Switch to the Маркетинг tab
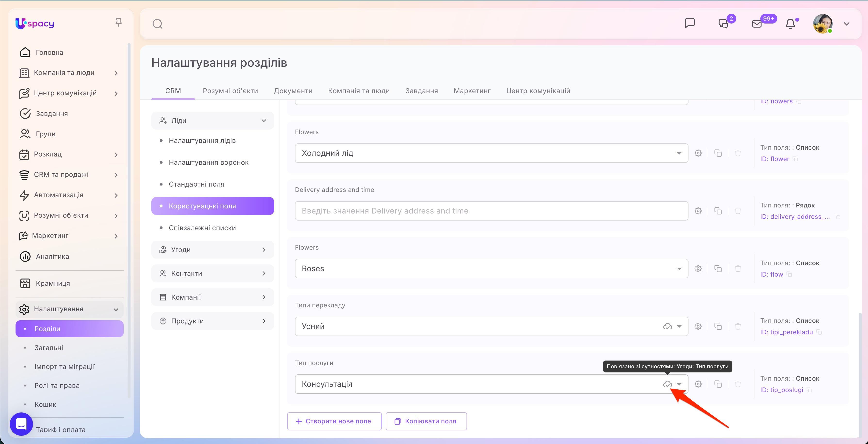Viewport: 868px width, 444px height. (x=472, y=91)
